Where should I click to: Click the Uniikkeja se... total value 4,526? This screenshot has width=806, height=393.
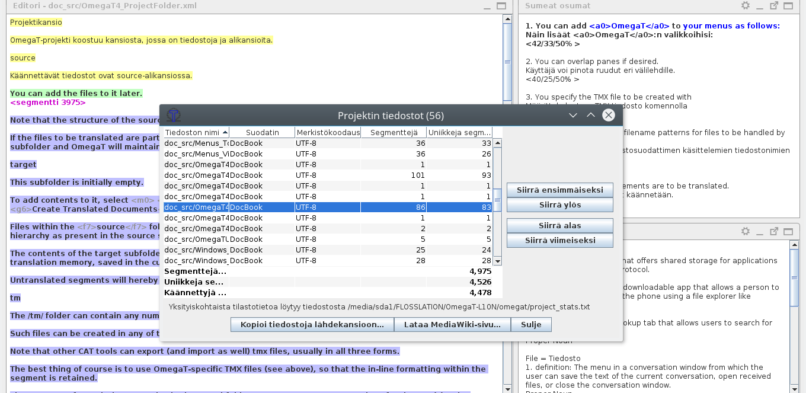coord(480,282)
